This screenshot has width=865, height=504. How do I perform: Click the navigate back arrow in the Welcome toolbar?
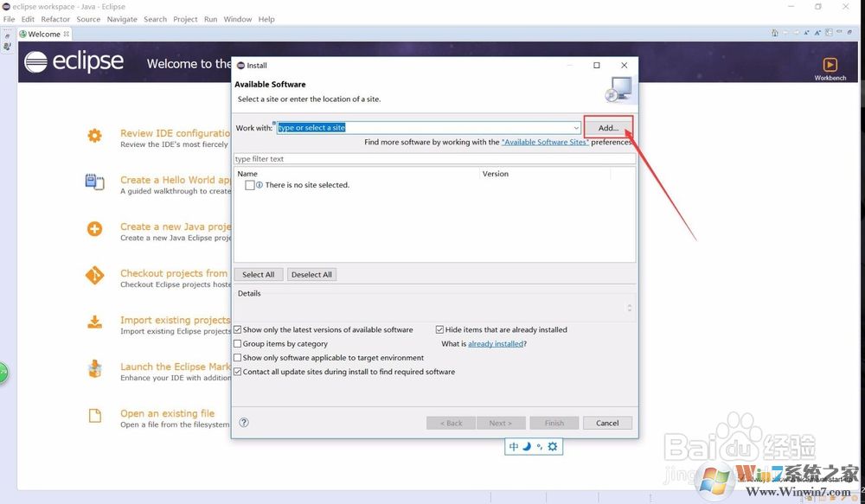click(x=785, y=33)
